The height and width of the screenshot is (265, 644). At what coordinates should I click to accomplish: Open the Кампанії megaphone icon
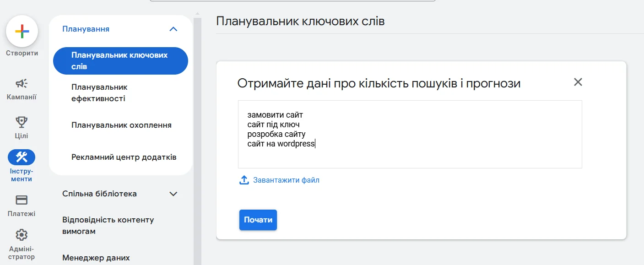22,83
